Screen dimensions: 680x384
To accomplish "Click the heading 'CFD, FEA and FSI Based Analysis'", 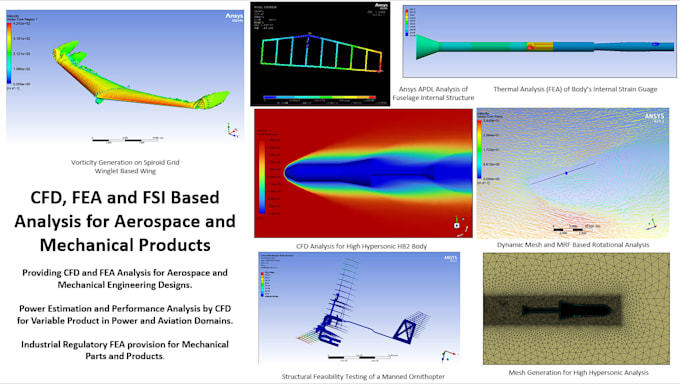I will pos(125,221).
